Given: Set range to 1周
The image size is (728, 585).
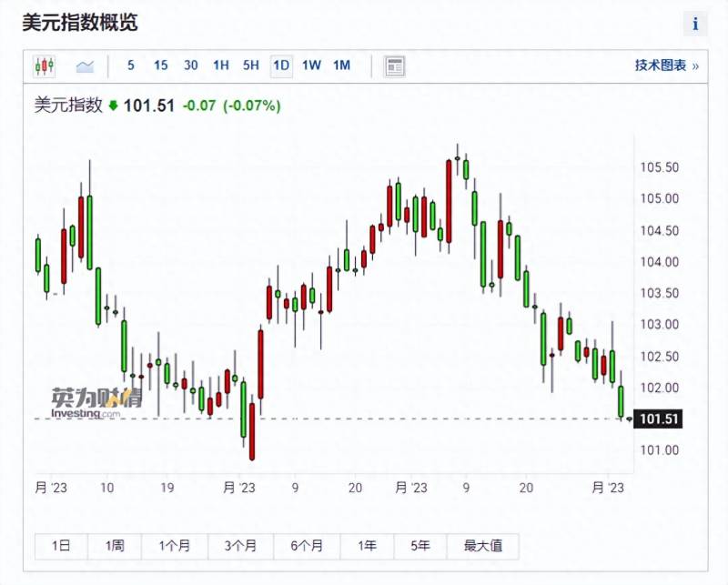Looking at the screenshot, I should 115,546.
